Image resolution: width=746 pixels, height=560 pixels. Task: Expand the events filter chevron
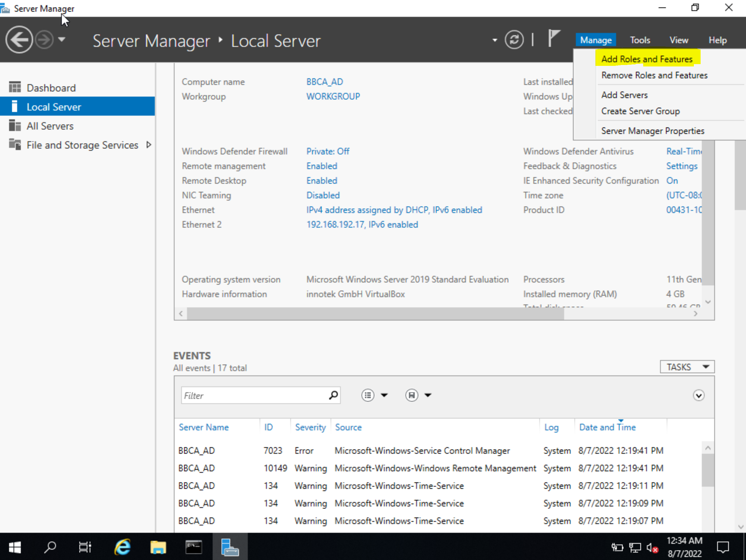[699, 395]
